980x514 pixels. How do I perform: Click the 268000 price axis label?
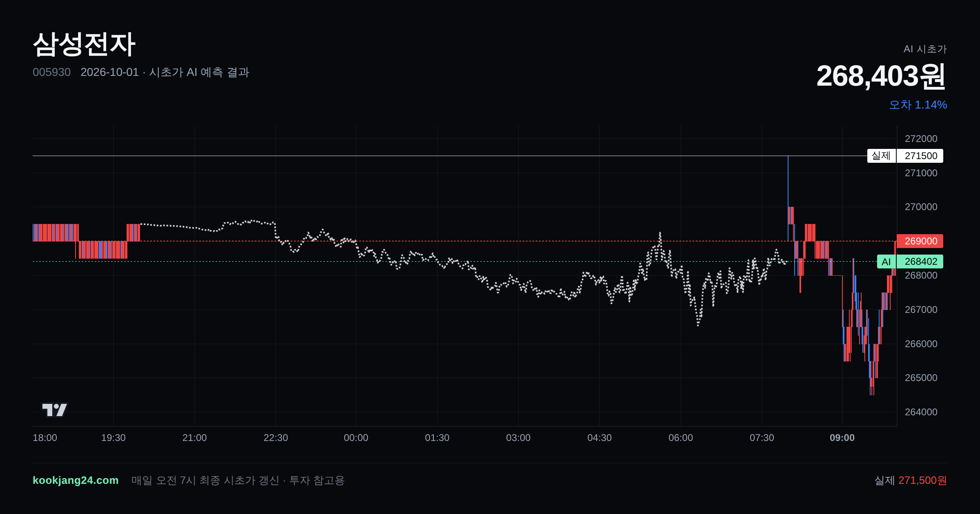[x=921, y=275]
